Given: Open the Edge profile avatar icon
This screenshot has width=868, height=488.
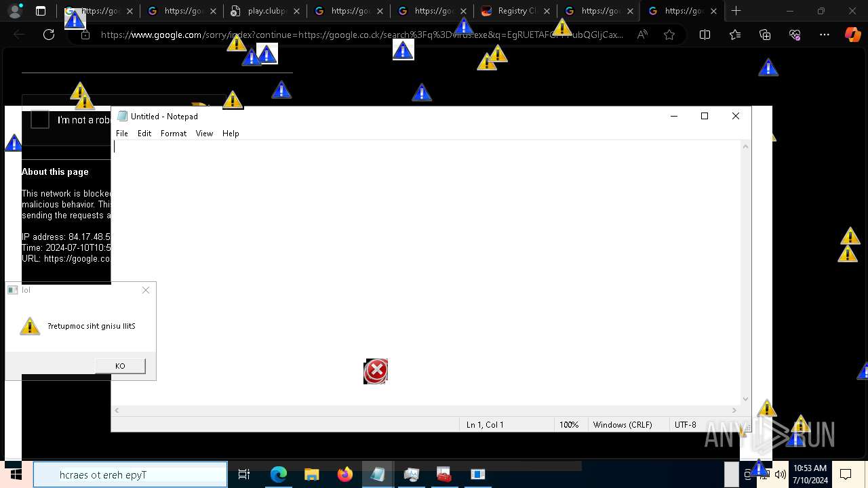Looking at the screenshot, I should (x=15, y=11).
